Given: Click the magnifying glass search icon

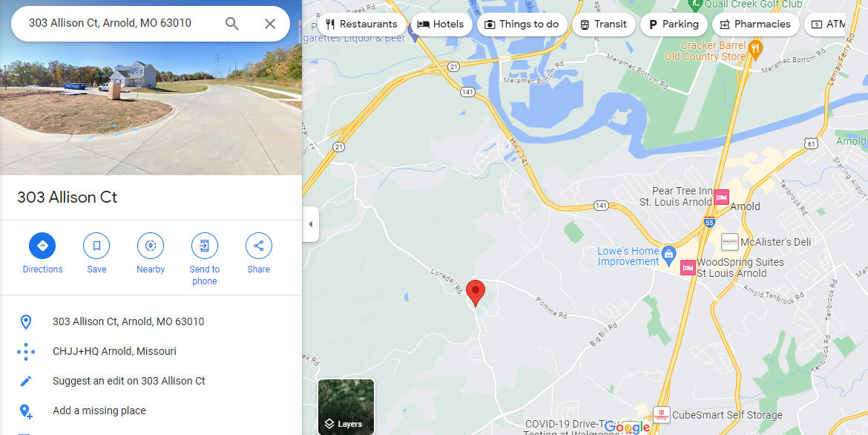Looking at the screenshot, I should pyautogui.click(x=232, y=23).
